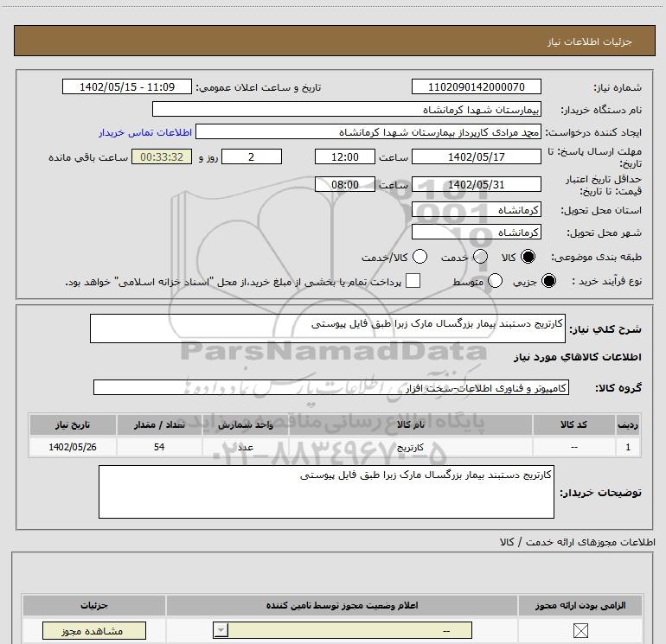The width and height of the screenshot is (666, 644).
Task: Click the جزئیات اطلاعات نیاز page title
Action: click(589, 41)
